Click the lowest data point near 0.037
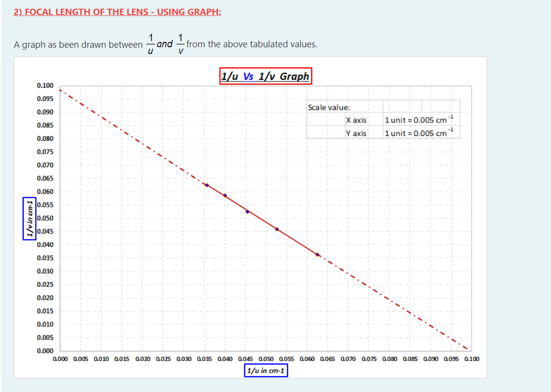 [317, 253]
